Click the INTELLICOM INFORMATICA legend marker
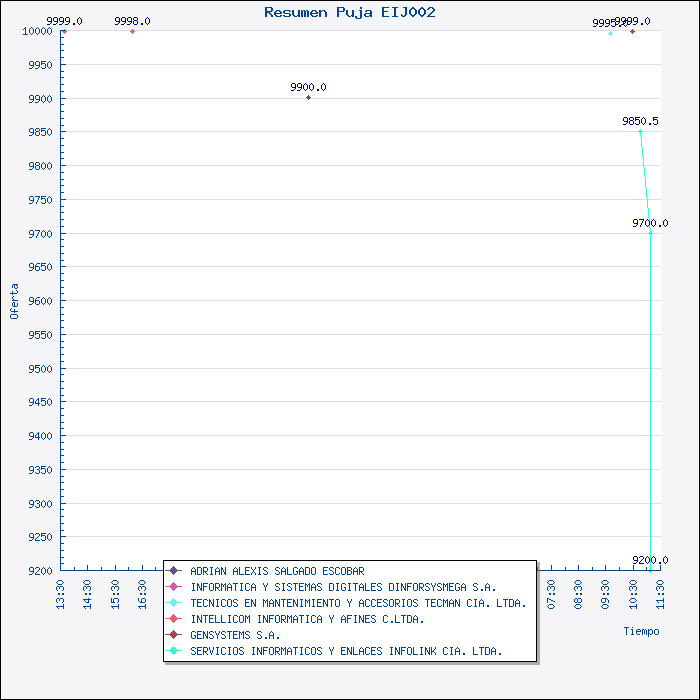This screenshot has height=700, width=700. pos(175,619)
